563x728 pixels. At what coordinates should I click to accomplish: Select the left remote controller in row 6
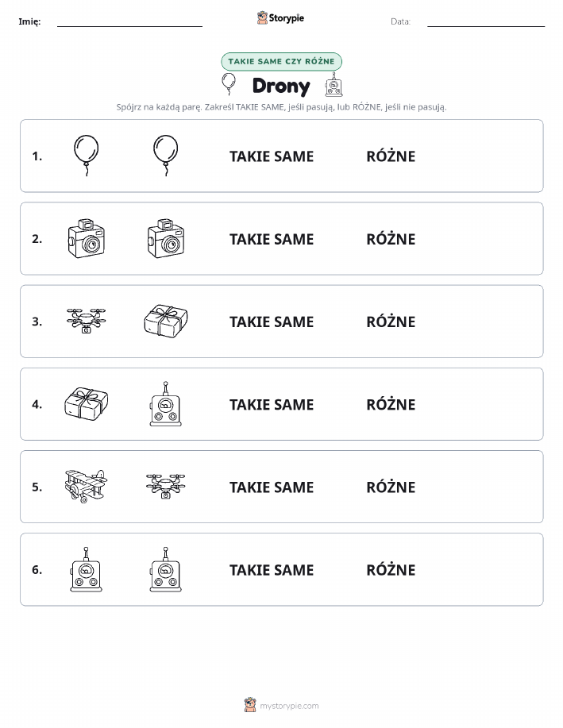point(86,569)
